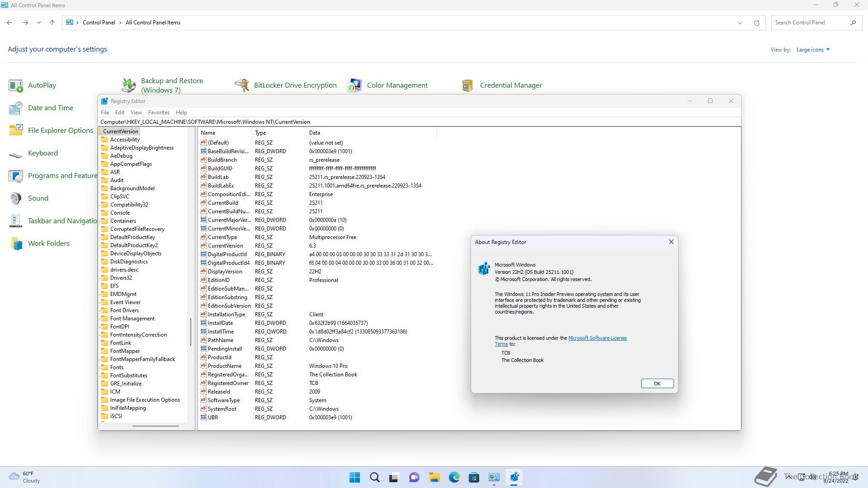Click the registry tree horizontal scrollbar
The image size is (868, 488).
[156, 426]
